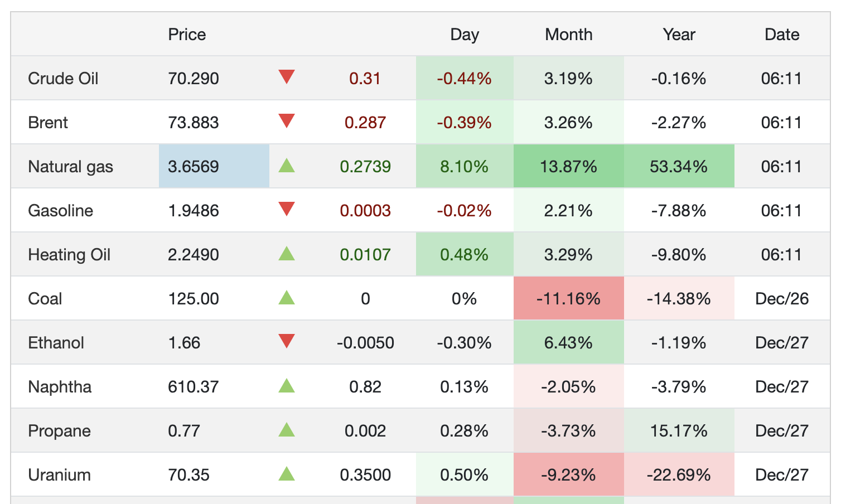The height and width of the screenshot is (504, 841).
Task: Click Natural gas day change 8.10%
Action: point(465,167)
